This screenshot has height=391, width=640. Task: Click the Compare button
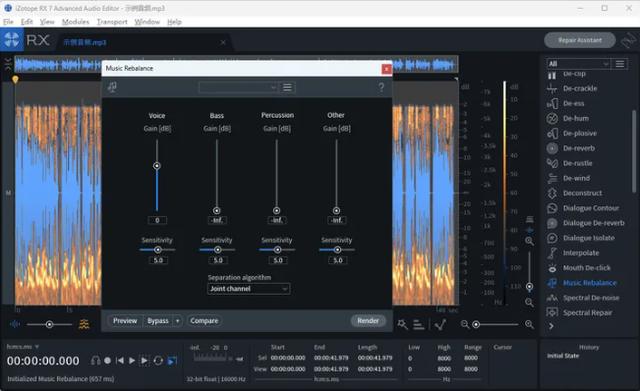pos(204,321)
